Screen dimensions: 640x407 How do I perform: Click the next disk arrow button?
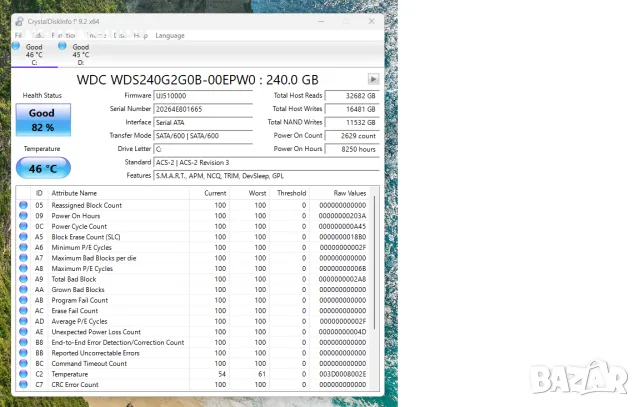(x=373, y=79)
